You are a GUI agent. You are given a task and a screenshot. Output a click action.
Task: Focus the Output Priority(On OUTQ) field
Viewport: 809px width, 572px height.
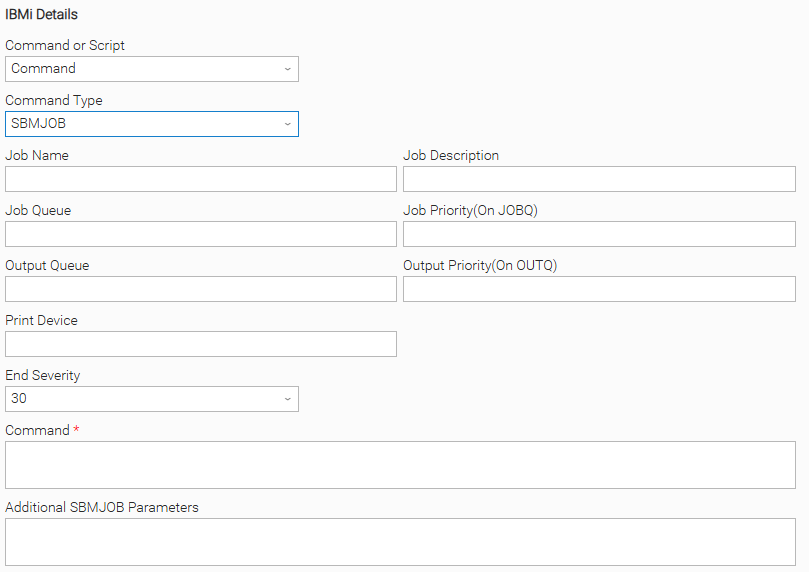pyautogui.click(x=599, y=289)
